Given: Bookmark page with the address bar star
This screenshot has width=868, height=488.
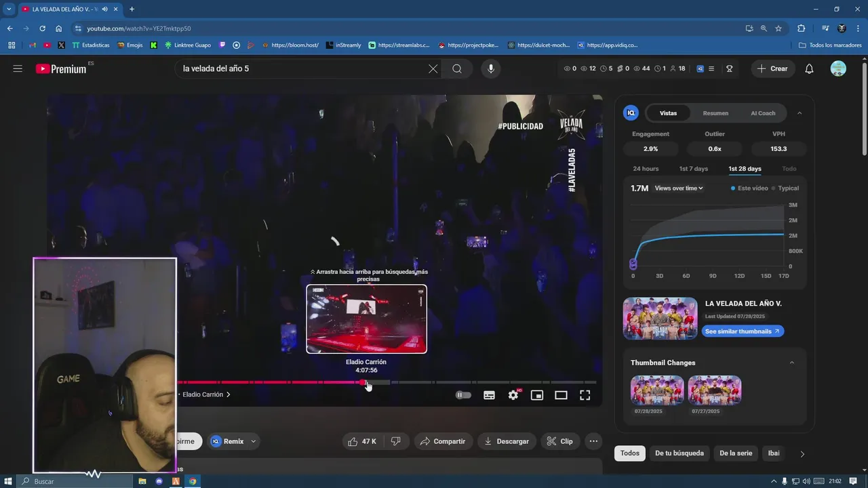Looking at the screenshot, I should coord(778,28).
